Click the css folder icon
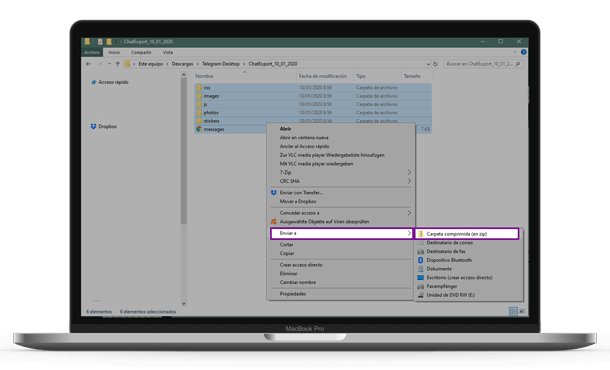610x370 pixels. (199, 88)
